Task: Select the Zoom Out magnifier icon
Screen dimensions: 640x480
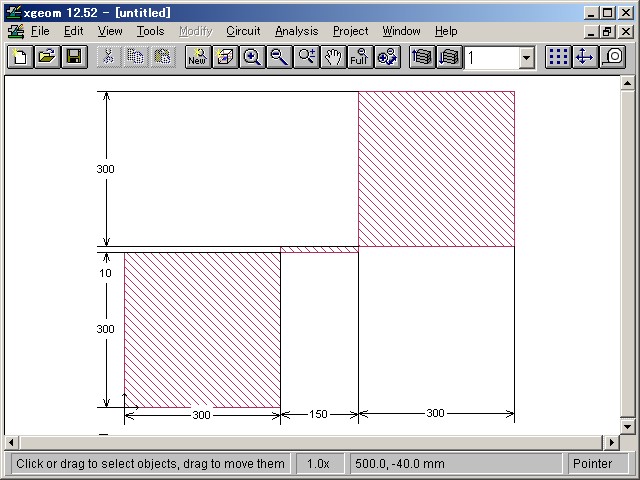Action: pyautogui.click(x=279, y=57)
